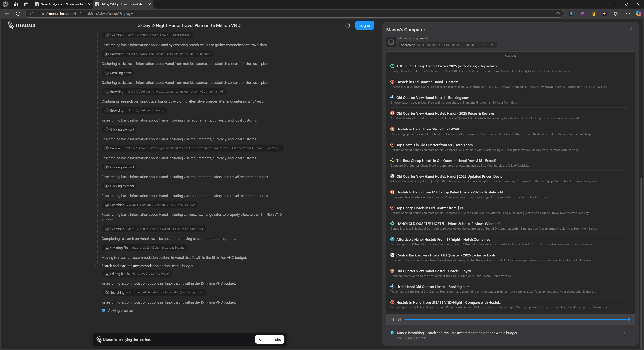Viewport: 644px width, 350px height.
Task: Expand the 2 / 8 task progress chevron
Action: (630, 333)
